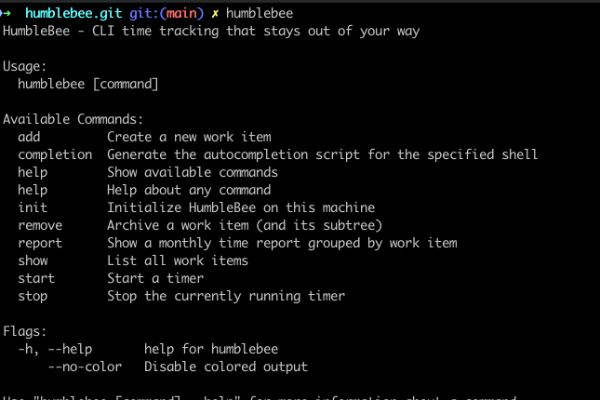Select the "add" command name
This screenshot has height=400, width=600.
click(x=29, y=137)
